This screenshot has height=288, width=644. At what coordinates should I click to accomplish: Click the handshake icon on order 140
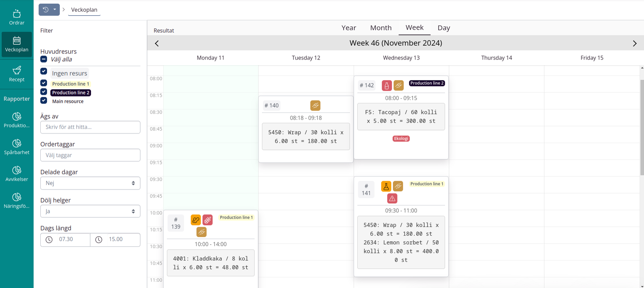point(315,106)
